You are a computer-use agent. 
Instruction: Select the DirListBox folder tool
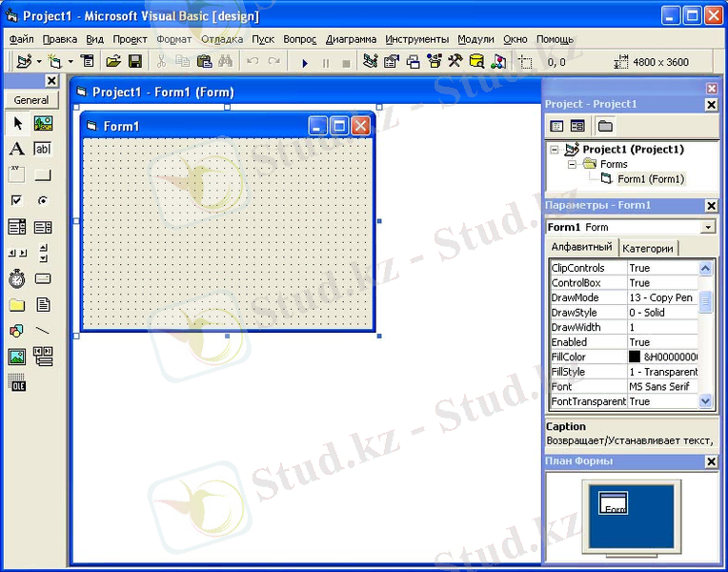tap(17, 305)
